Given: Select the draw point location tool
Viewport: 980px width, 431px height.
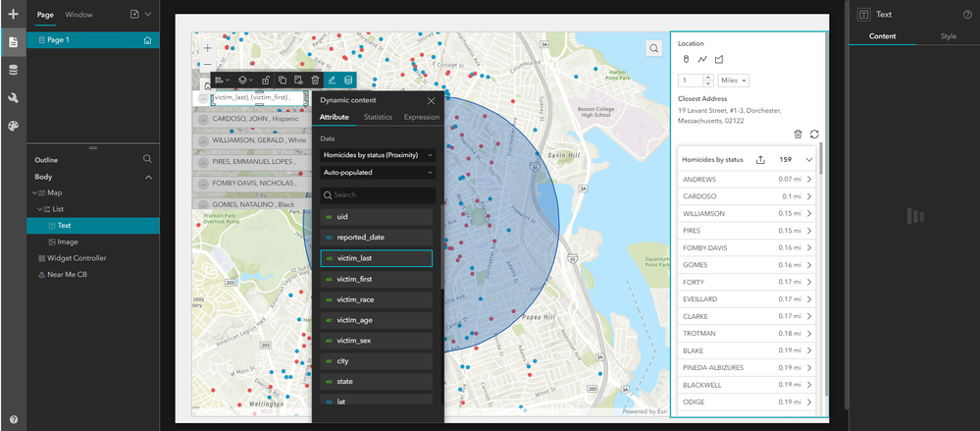Looking at the screenshot, I should [x=686, y=60].
